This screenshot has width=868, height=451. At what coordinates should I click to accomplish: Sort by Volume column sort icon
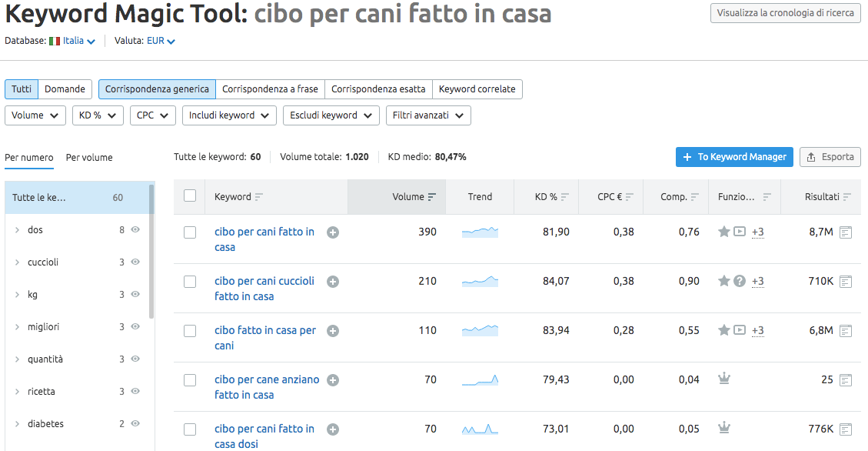pos(432,197)
